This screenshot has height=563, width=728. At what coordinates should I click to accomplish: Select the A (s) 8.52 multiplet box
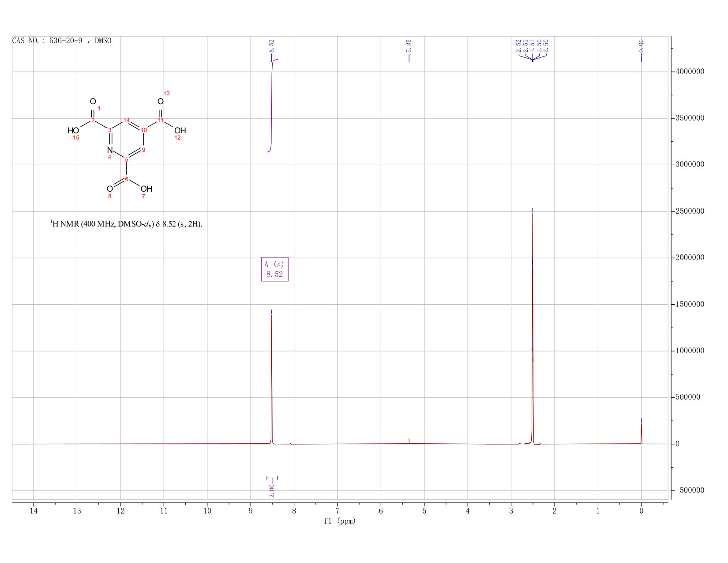click(x=274, y=269)
